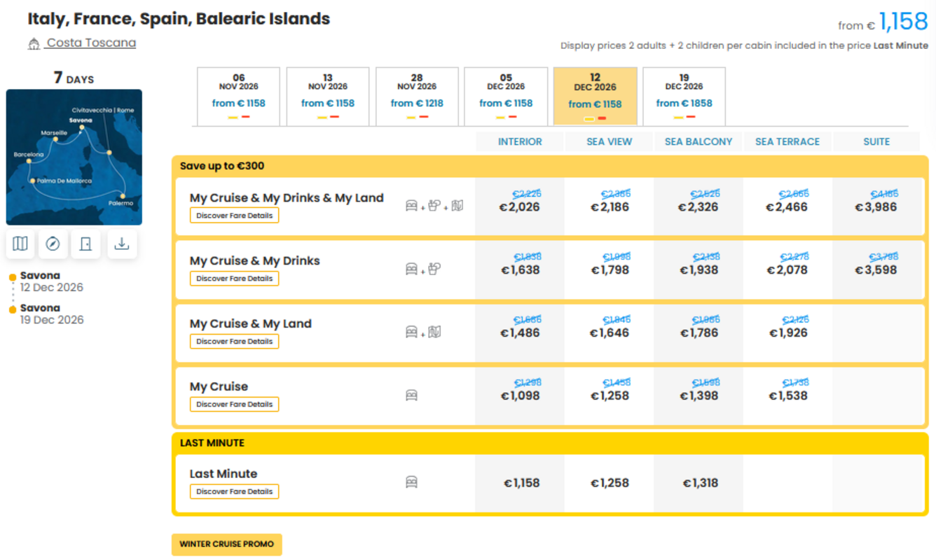Open Costa Toscana ship link
This screenshot has width=936, height=560.
pyautogui.click(x=91, y=43)
